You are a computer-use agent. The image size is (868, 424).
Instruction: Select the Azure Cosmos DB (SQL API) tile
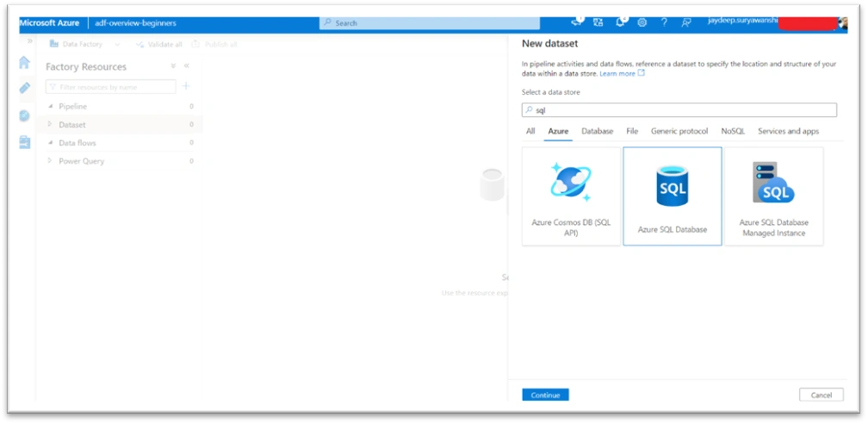click(x=571, y=196)
